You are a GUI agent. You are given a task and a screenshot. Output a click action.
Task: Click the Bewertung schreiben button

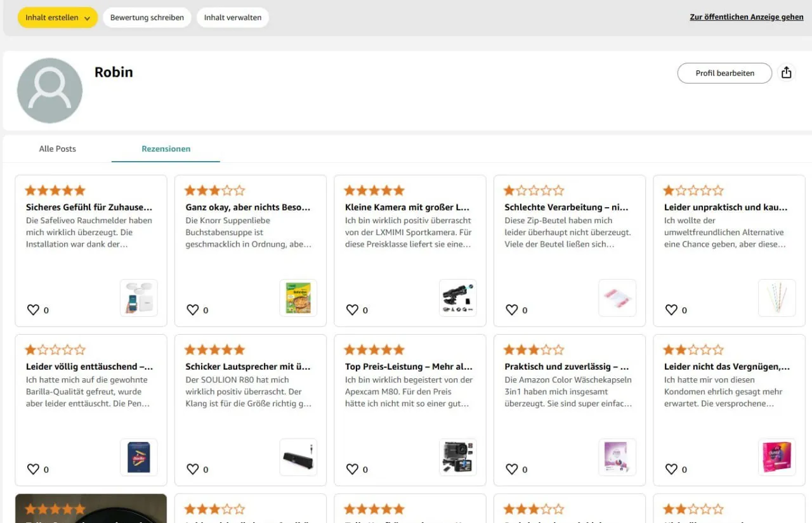(147, 18)
